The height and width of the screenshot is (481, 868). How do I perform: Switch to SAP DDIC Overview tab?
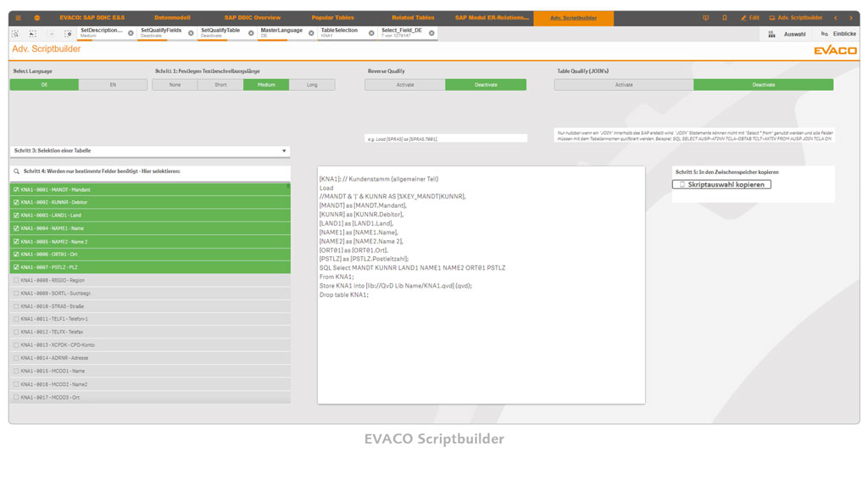click(x=253, y=18)
